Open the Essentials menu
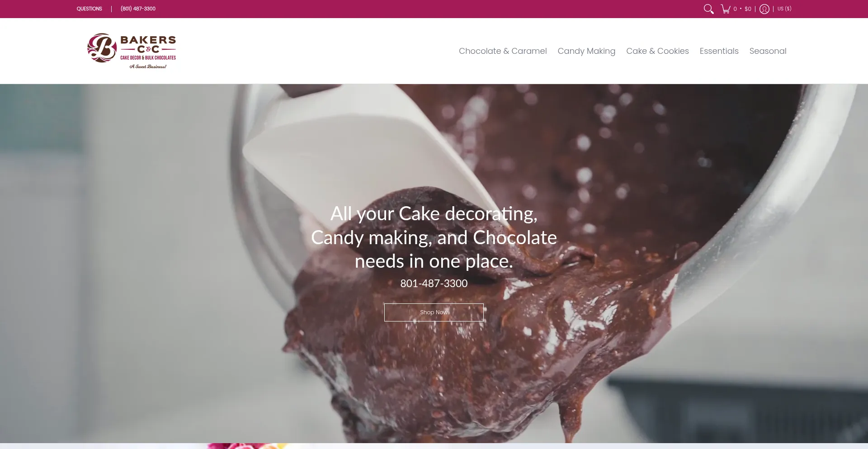This screenshot has height=449, width=868. point(719,51)
